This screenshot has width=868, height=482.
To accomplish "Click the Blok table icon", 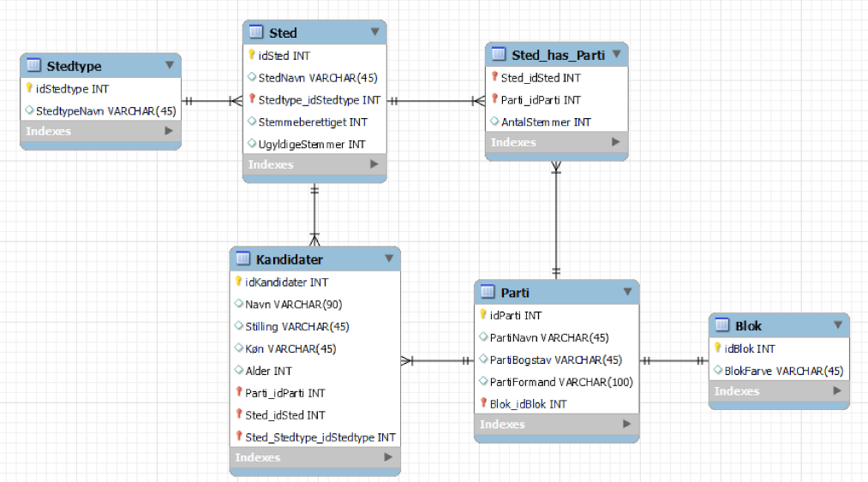I will [722, 324].
